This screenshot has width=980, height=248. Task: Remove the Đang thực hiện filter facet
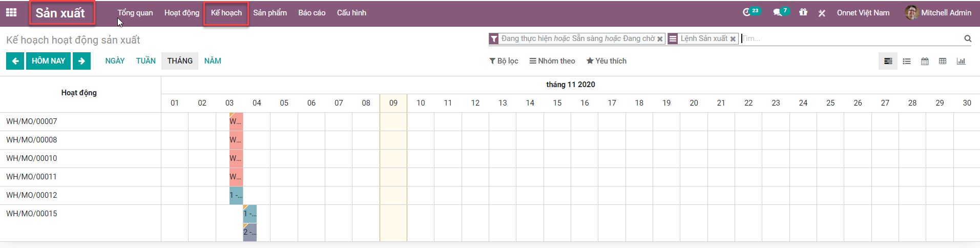click(660, 39)
